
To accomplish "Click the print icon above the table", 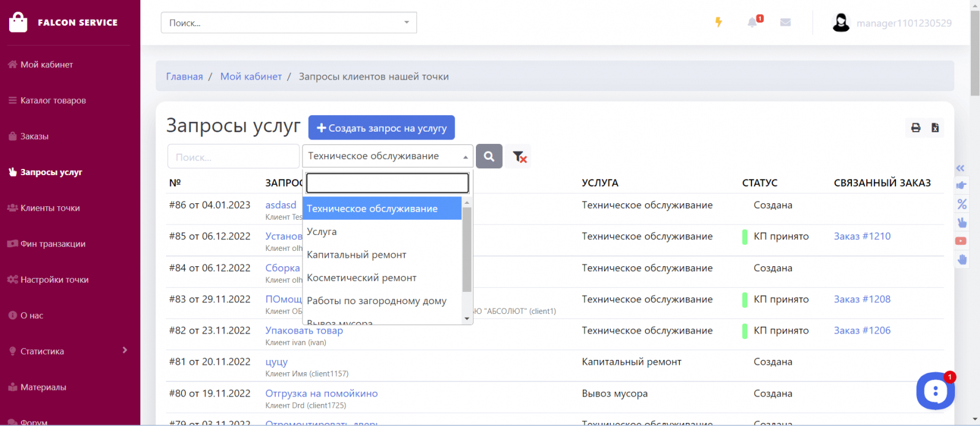I will click(916, 128).
